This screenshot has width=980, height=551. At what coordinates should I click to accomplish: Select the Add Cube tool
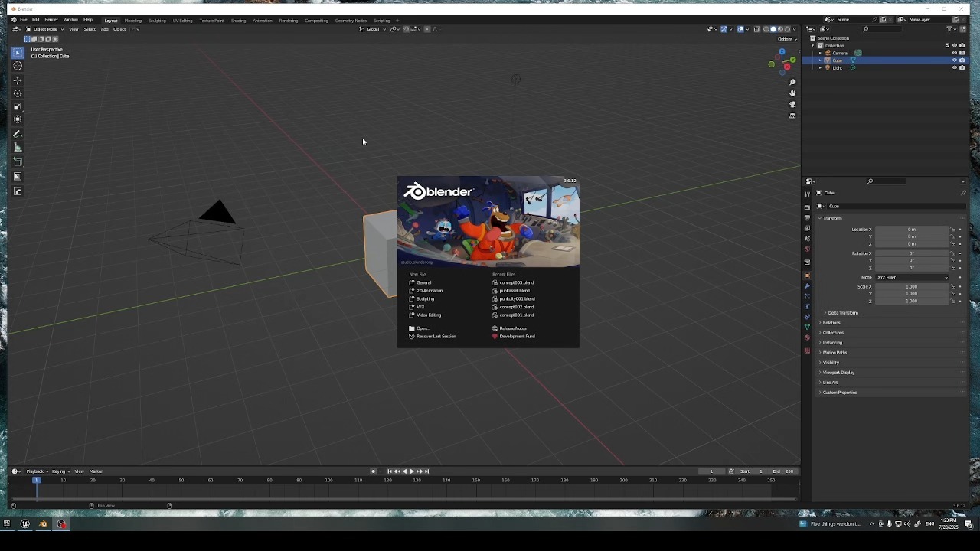[x=18, y=161]
